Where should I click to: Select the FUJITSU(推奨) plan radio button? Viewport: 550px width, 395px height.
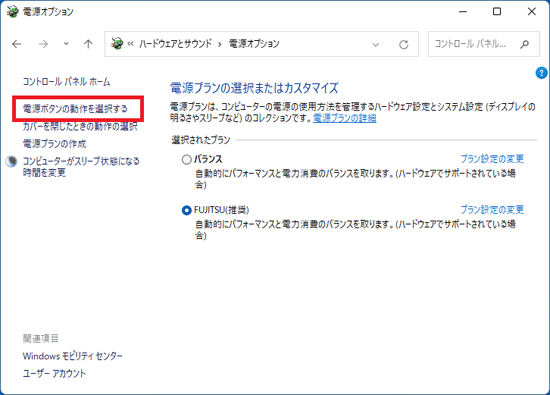[186, 210]
